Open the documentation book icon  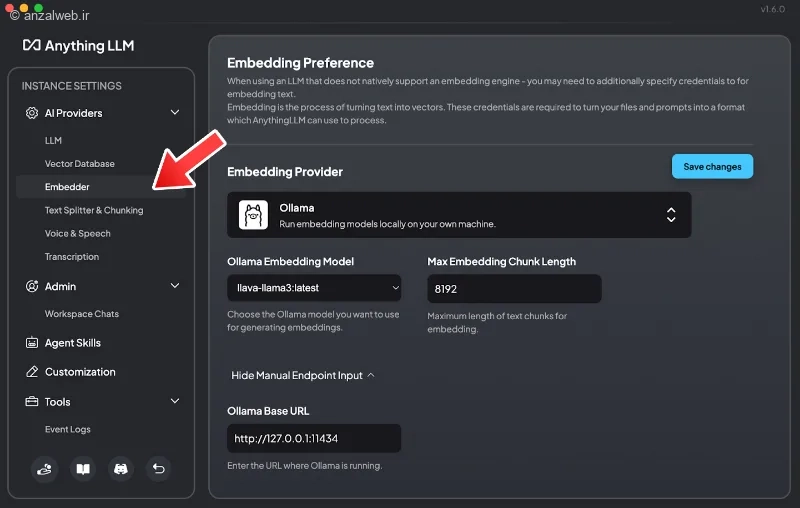click(83, 469)
